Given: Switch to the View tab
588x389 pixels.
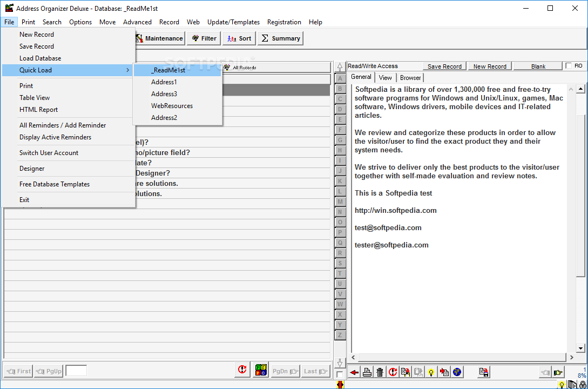Looking at the screenshot, I should 385,78.
